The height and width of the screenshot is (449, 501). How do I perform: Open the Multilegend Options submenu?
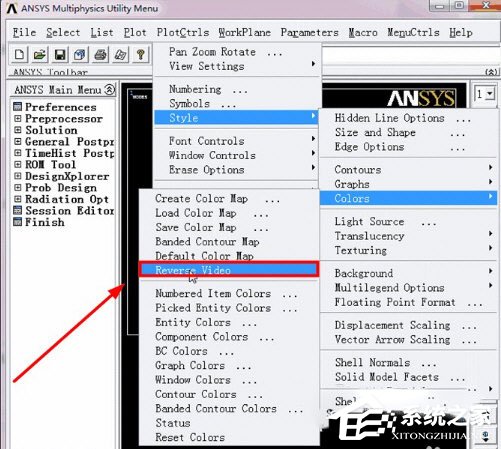click(x=408, y=287)
